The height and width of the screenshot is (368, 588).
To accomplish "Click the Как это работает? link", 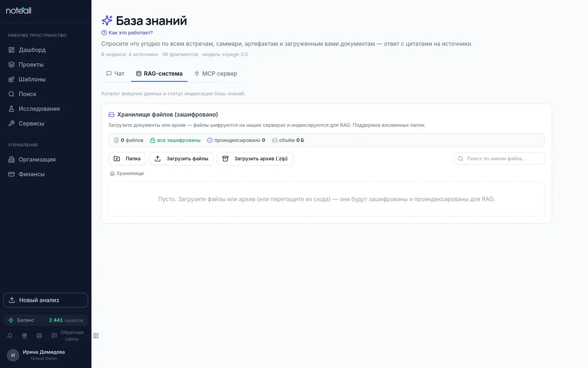I will [x=127, y=33].
